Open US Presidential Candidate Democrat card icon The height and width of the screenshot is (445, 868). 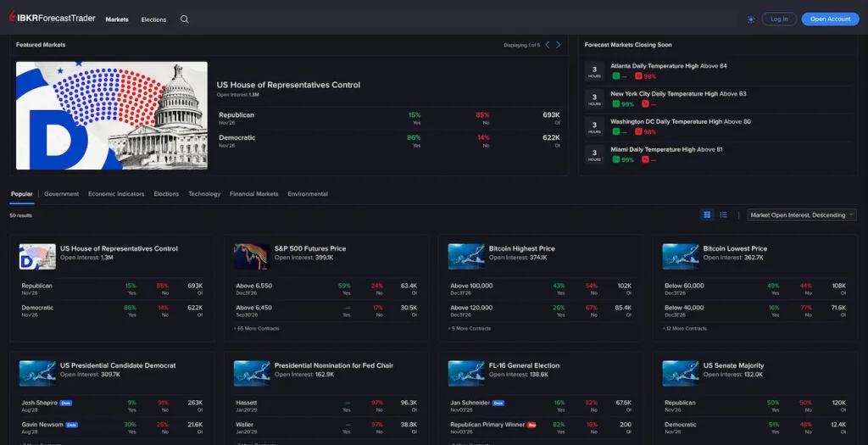(37, 374)
